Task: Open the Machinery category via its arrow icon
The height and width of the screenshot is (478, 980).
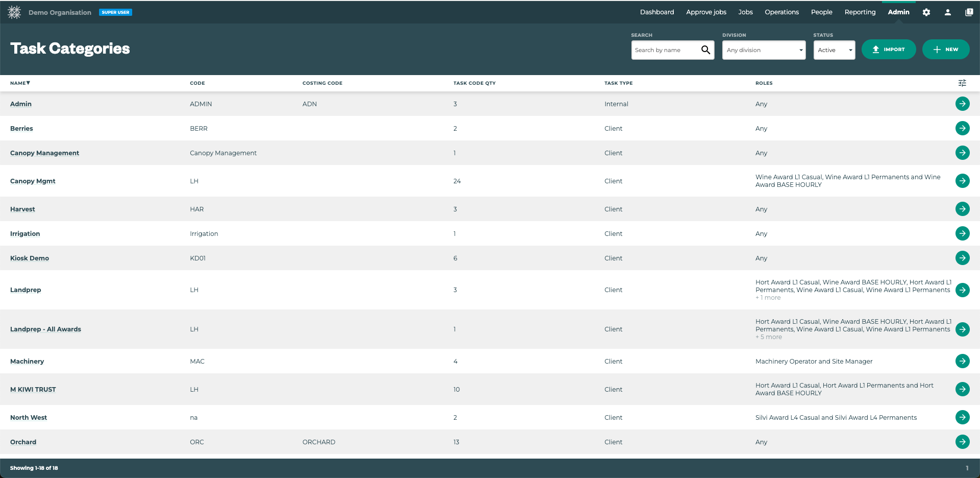Action: point(962,361)
